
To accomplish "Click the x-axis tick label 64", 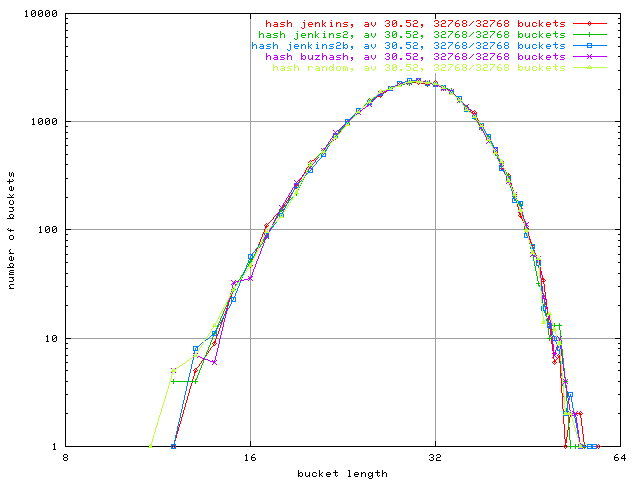I will [620, 458].
